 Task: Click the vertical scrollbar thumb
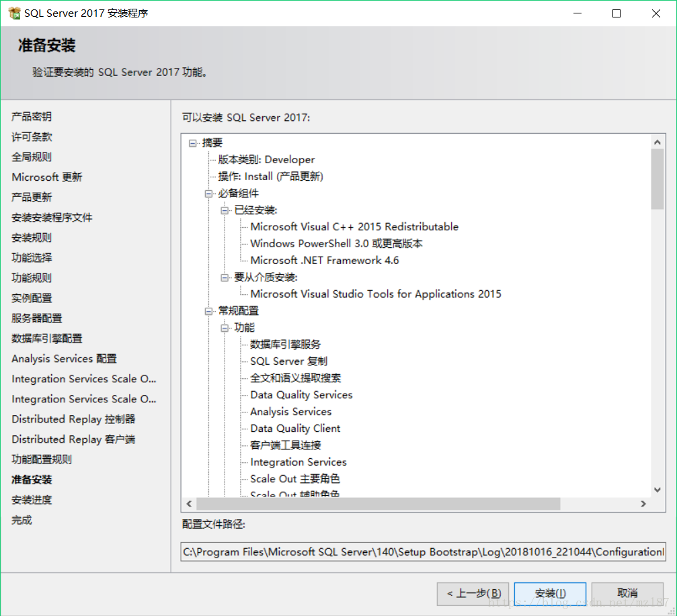(657, 179)
